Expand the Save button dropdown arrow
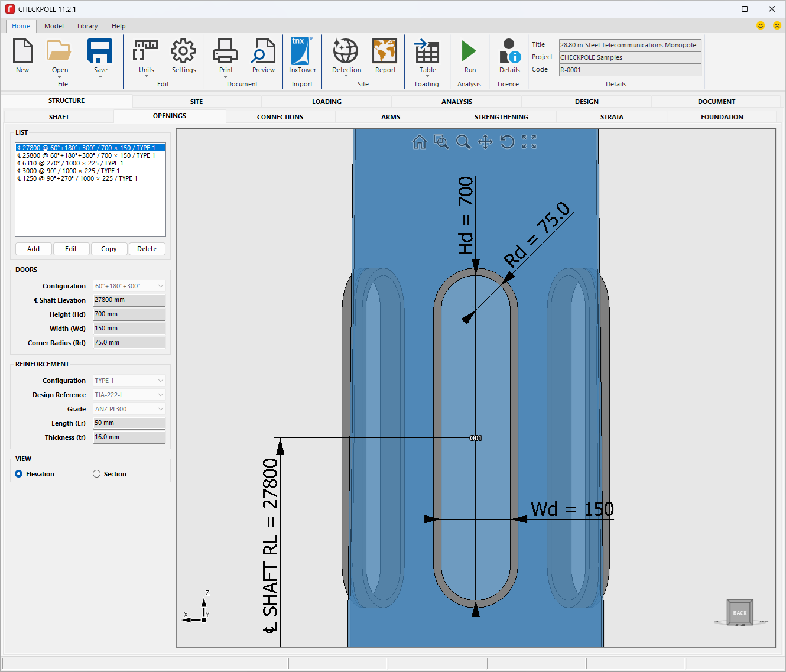 [100, 77]
